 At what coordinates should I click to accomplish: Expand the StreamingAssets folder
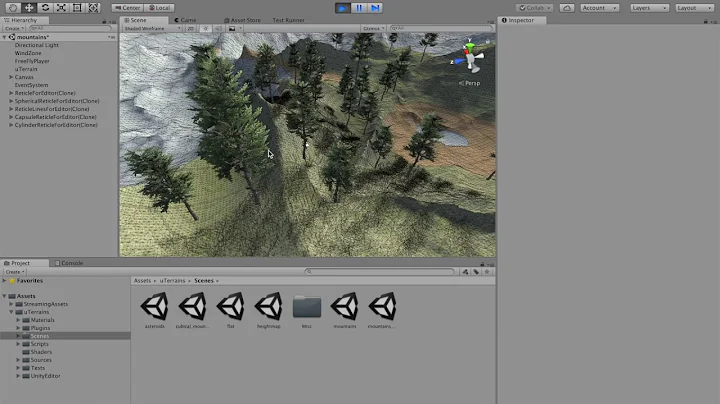[11, 304]
